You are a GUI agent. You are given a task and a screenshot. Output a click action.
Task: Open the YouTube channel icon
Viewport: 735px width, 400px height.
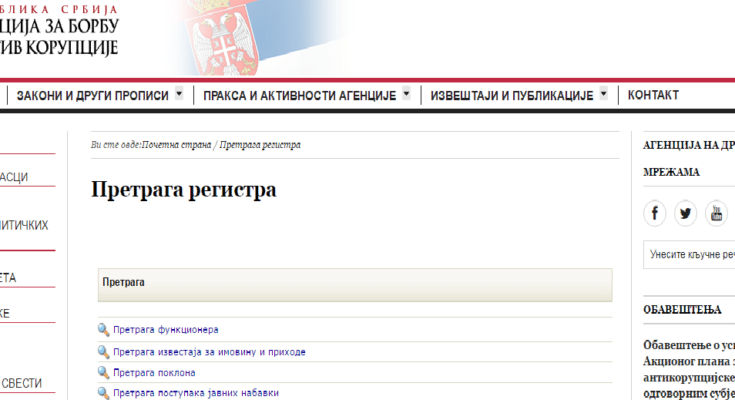click(717, 213)
